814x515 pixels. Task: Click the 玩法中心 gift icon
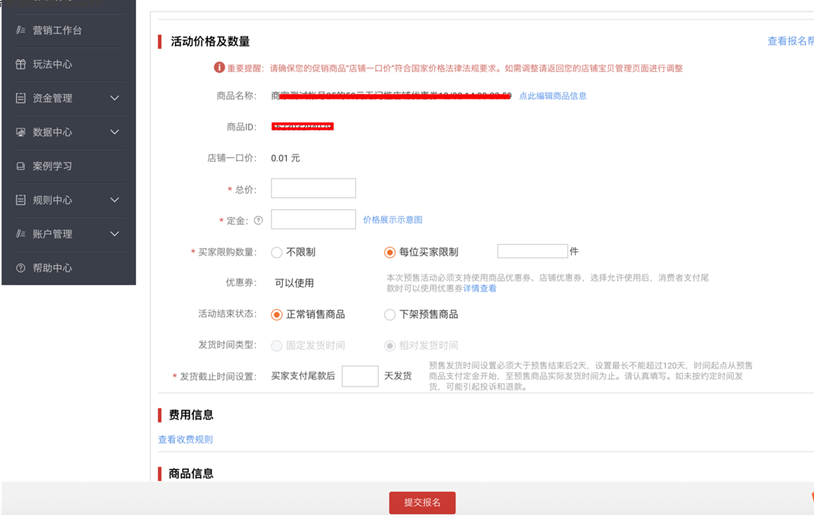[x=21, y=64]
